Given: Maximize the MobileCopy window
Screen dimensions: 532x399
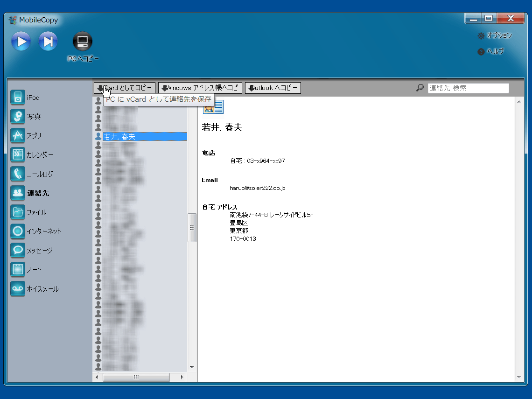Looking at the screenshot, I should (x=489, y=18).
